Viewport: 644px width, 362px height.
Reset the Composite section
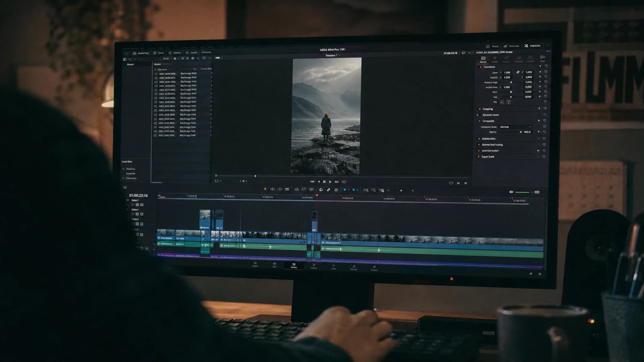click(x=545, y=121)
